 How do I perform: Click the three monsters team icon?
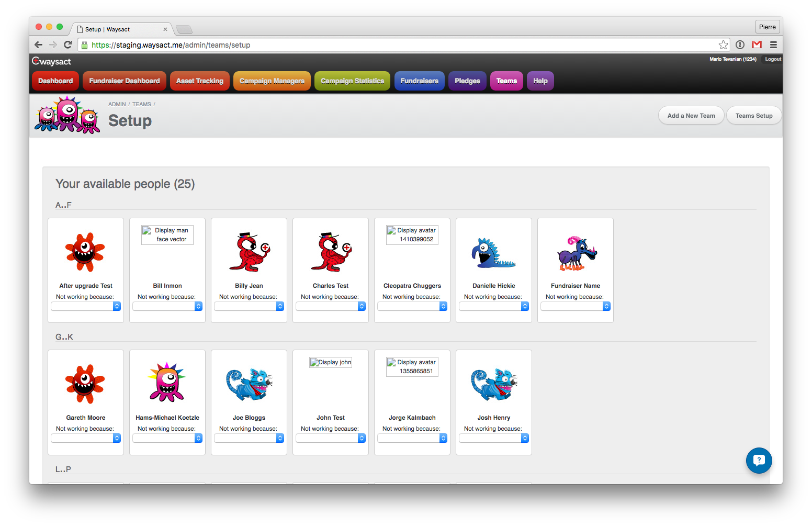[x=67, y=115]
